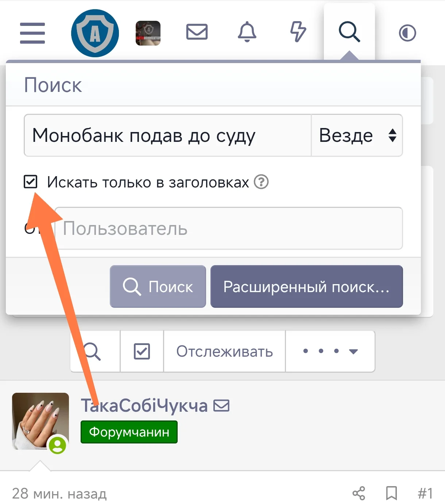Image resolution: width=445 pixels, height=504 pixels.
Task: Click the 'Форумчанин' badge
Action: [x=129, y=432]
